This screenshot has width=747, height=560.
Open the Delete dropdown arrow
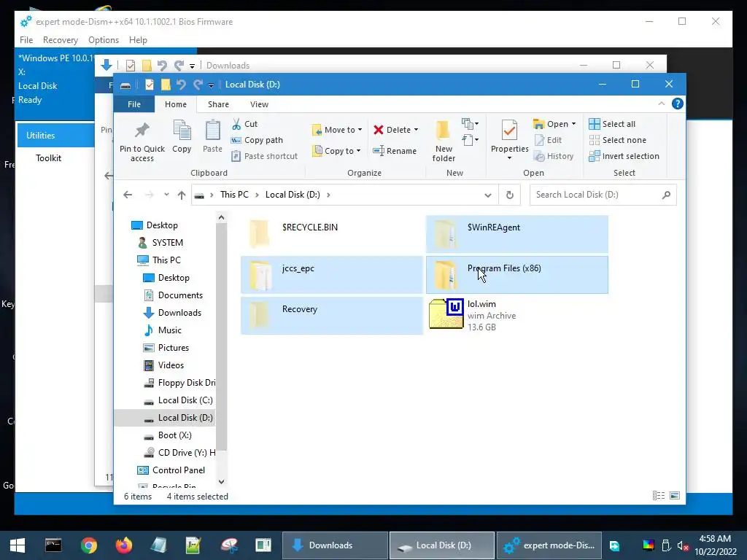416,130
